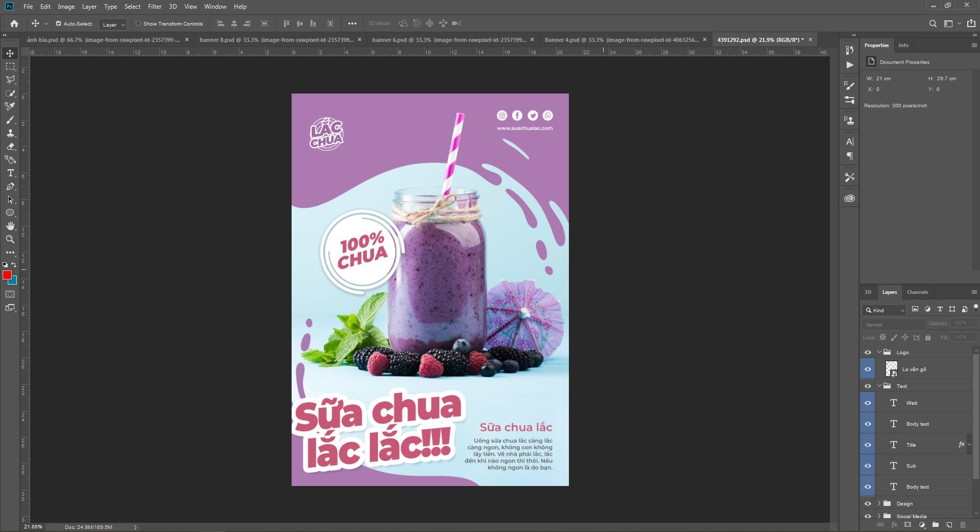Toggle visibility of Title layer
The width and height of the screenshot is (980, 532).
[868, 445]
